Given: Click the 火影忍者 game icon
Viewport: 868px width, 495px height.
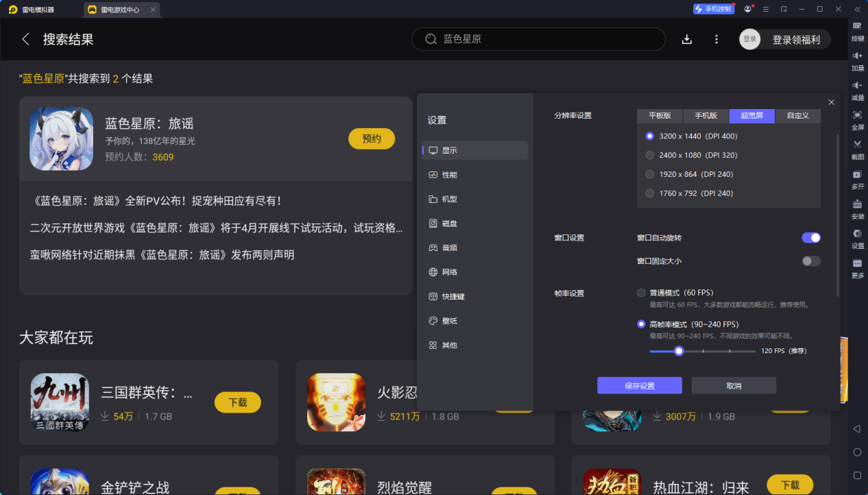Looking at the screenshot, I should (336, 402).
